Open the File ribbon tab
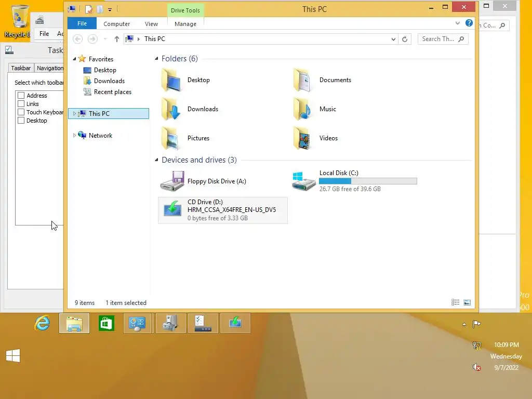This screenshot has width=532, height=399. (x=82, y=23)
